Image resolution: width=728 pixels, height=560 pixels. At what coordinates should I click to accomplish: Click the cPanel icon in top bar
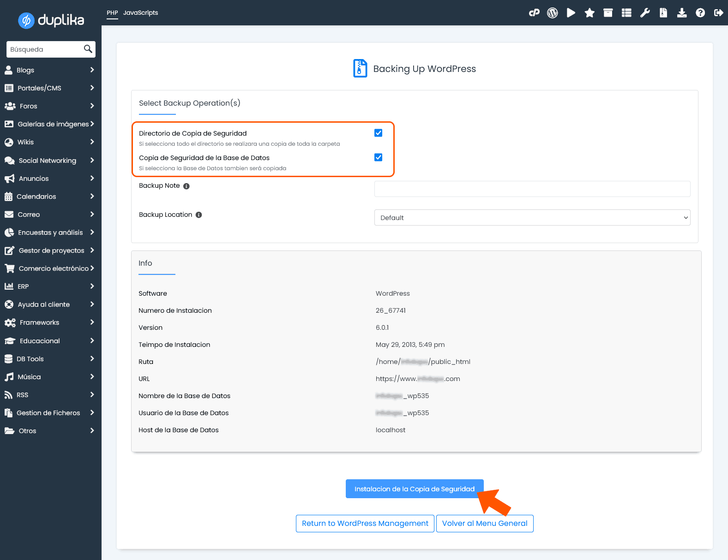coord(534,13)
